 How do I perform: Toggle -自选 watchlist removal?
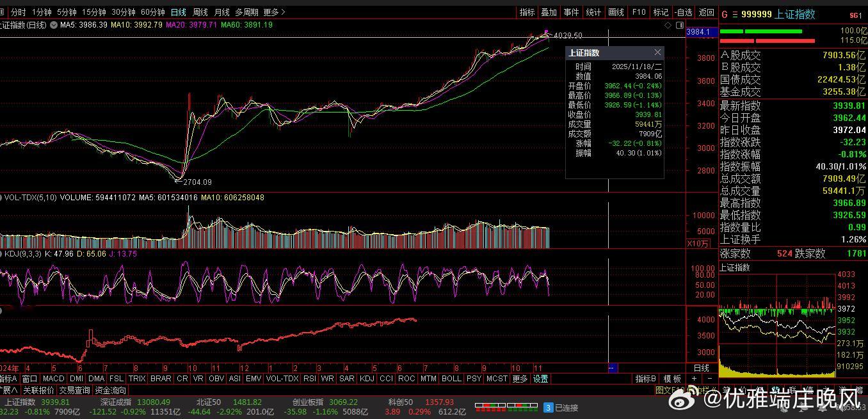684,12
